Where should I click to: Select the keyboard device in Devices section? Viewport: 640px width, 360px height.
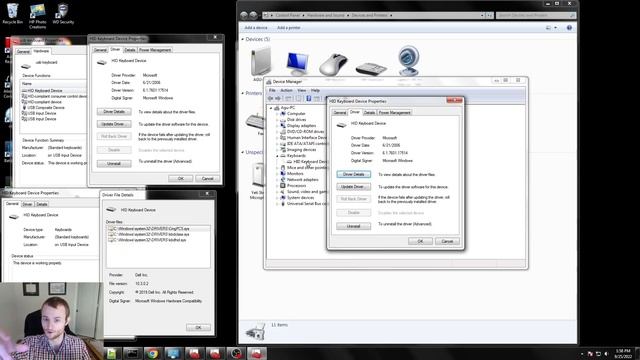click(x=371, y=68)
